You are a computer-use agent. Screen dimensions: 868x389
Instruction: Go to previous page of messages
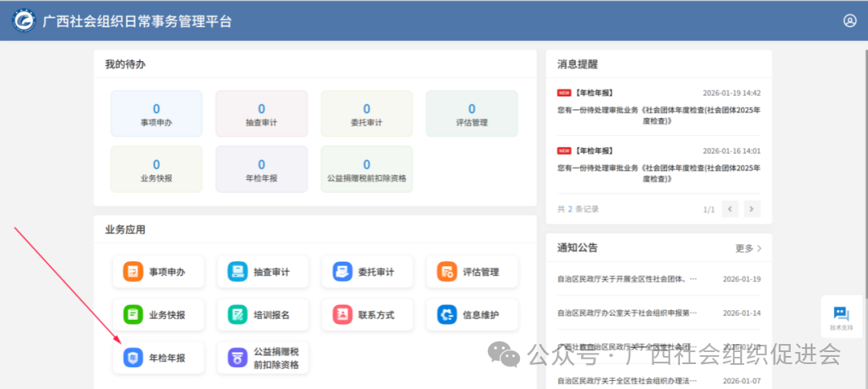[x=730, y=209]
